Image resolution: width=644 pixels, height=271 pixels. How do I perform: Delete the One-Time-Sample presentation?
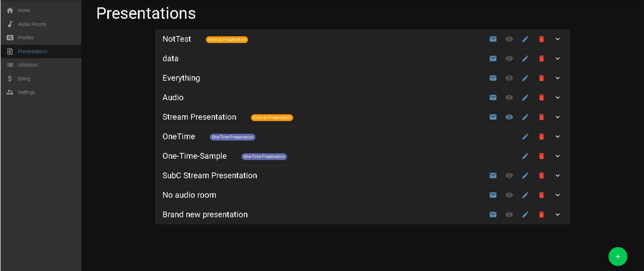pos(541,156)
